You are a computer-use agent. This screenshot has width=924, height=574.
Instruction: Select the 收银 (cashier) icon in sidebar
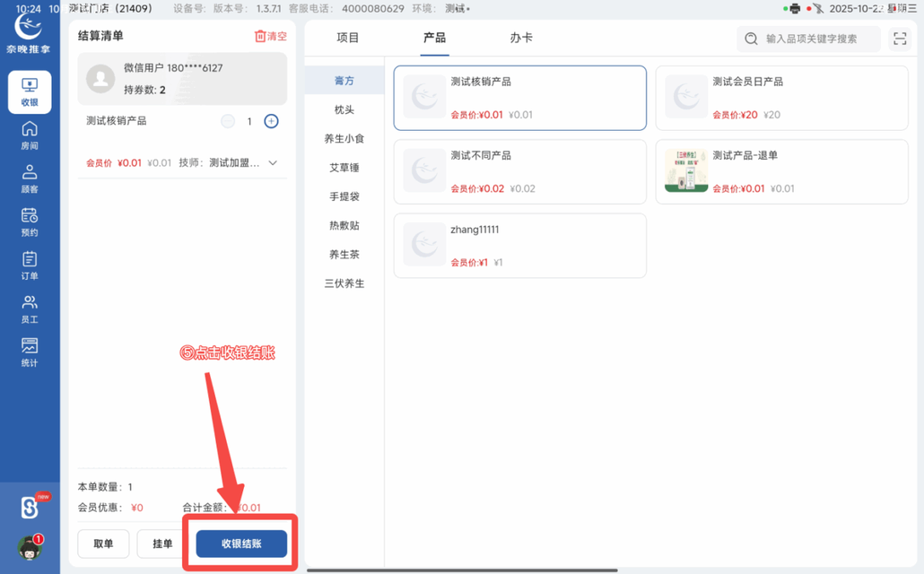point(30,90)
